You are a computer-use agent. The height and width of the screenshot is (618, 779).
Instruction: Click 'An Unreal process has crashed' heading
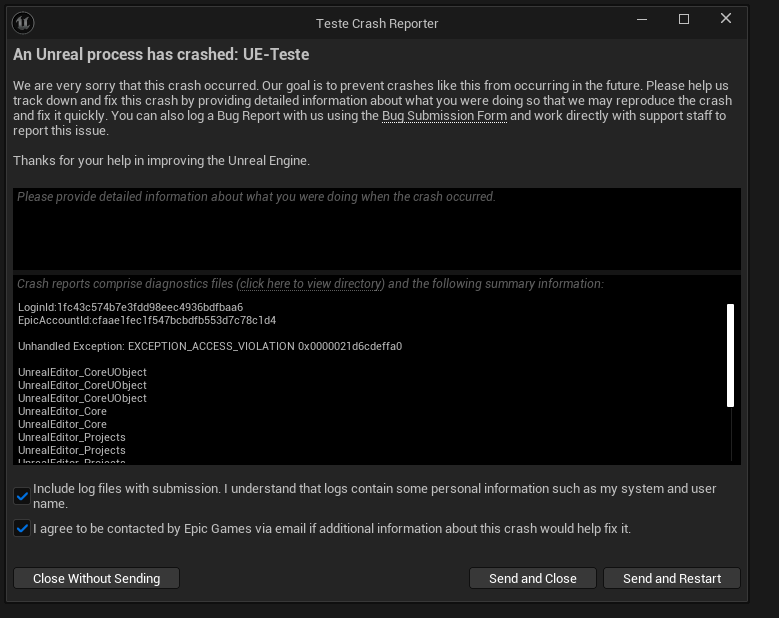click(161, 54)
